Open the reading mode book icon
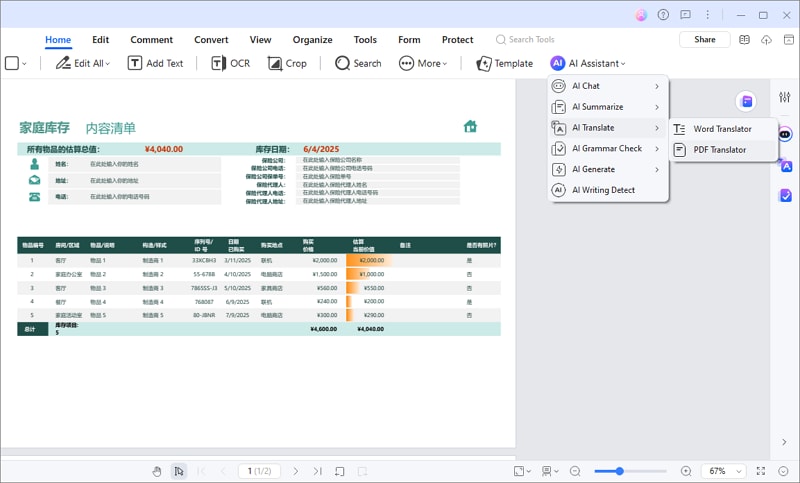 click(x=744, y=40)
